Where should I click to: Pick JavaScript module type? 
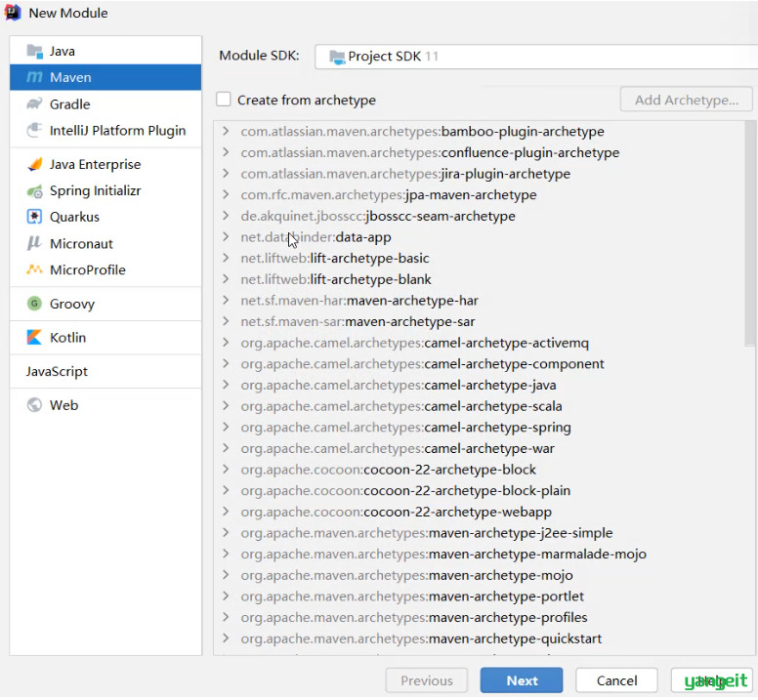click(x=105, y=371)
